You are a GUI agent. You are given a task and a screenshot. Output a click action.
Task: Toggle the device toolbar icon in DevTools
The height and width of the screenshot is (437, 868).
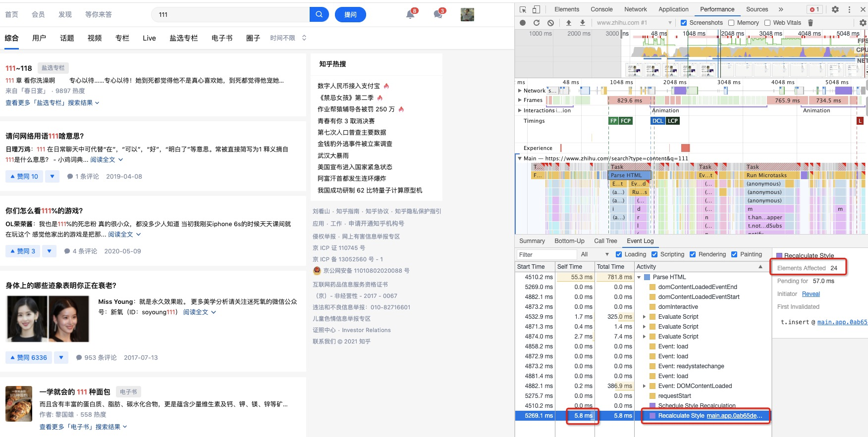(536, 9)
